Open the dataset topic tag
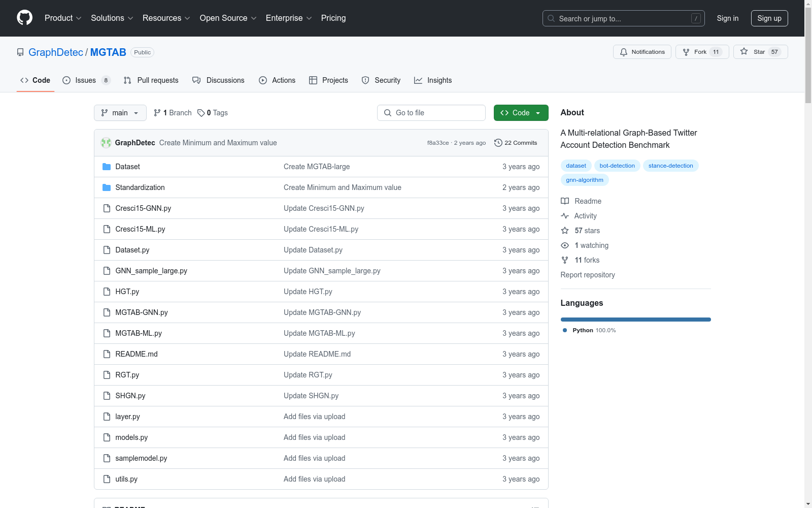 click(x=576, y=166)
